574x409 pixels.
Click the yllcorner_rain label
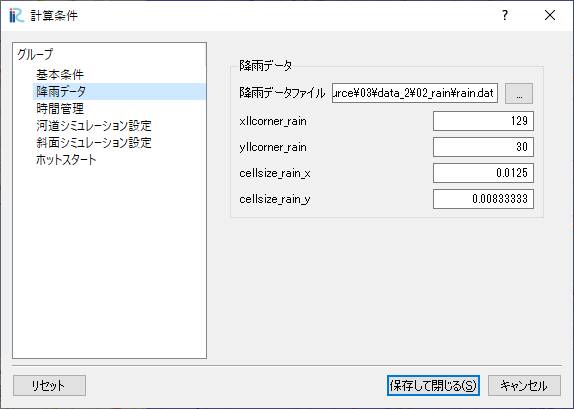pos(273,147)
